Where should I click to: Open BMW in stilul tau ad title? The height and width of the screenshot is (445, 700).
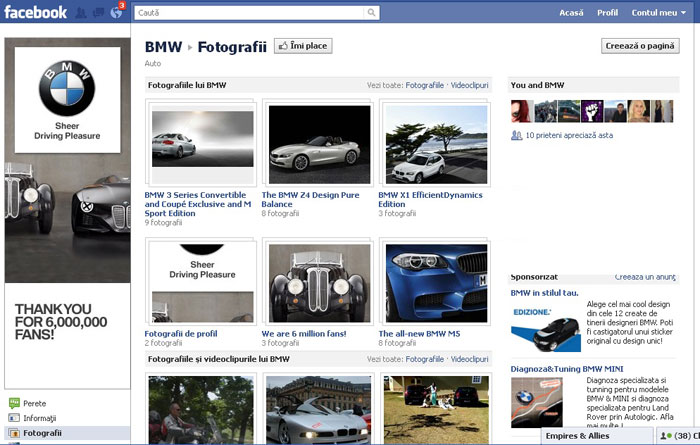pos(544,293)
